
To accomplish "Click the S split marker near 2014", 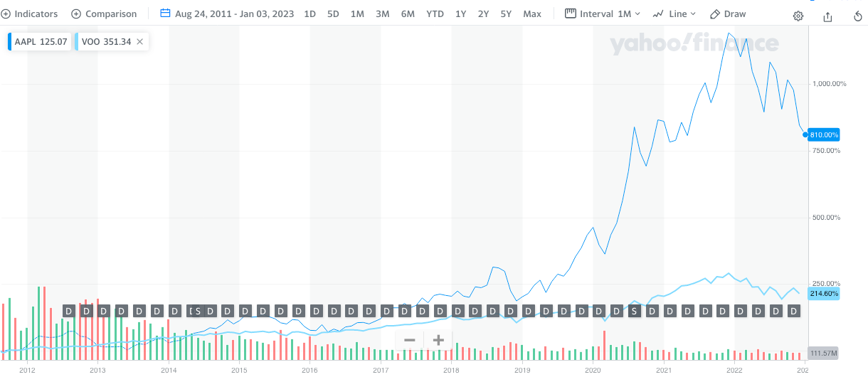I will [x=198, y=311].
